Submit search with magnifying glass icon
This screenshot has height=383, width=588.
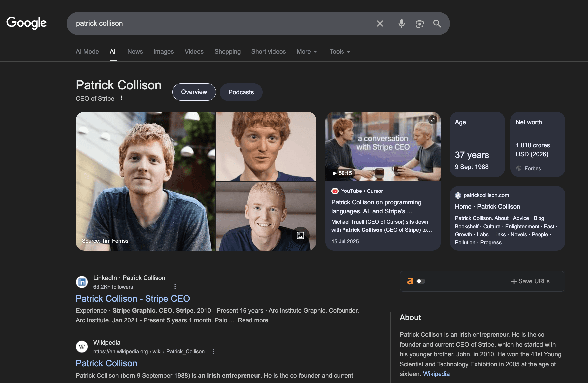point(437,23)
